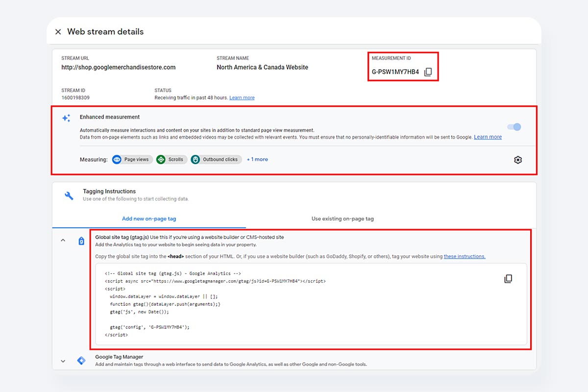Viewport: 588px width, 392px height.
Task: Open Learn more link beside traffic status
Action: pos(242,98)
